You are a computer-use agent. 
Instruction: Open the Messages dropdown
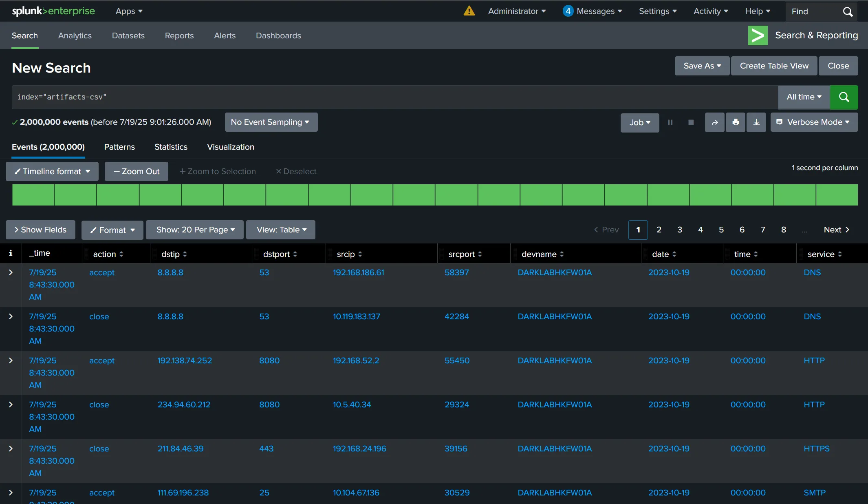(593, 11)
